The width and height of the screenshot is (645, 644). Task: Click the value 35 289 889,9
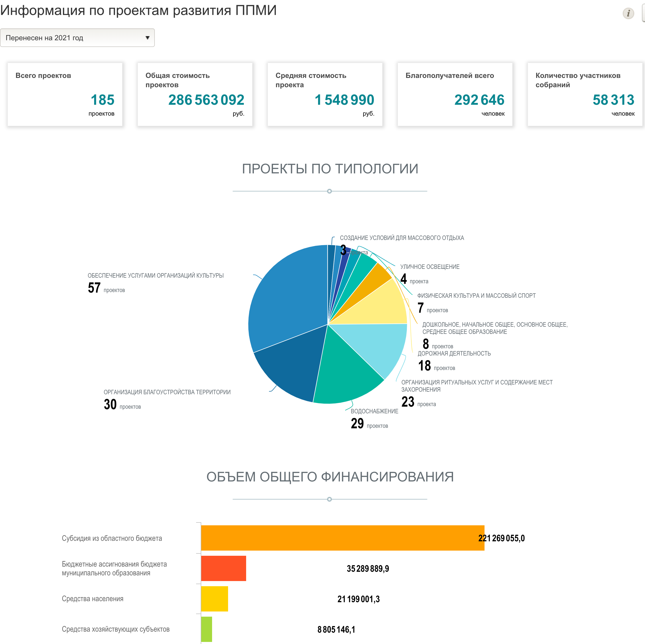368,569
